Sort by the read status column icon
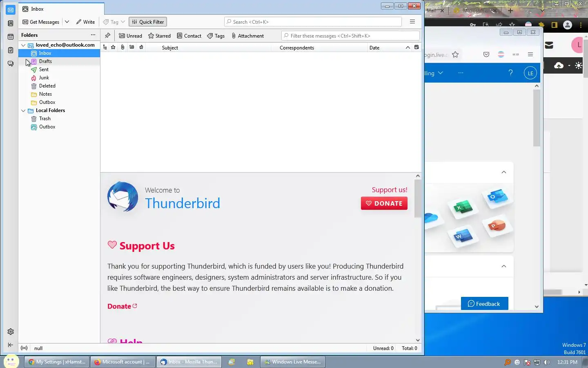 tap(132, 47)
